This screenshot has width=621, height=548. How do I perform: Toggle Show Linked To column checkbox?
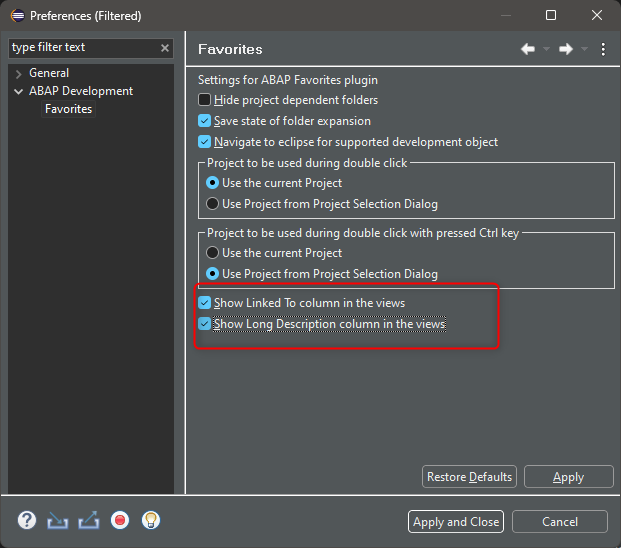click(x=204, y=303)
